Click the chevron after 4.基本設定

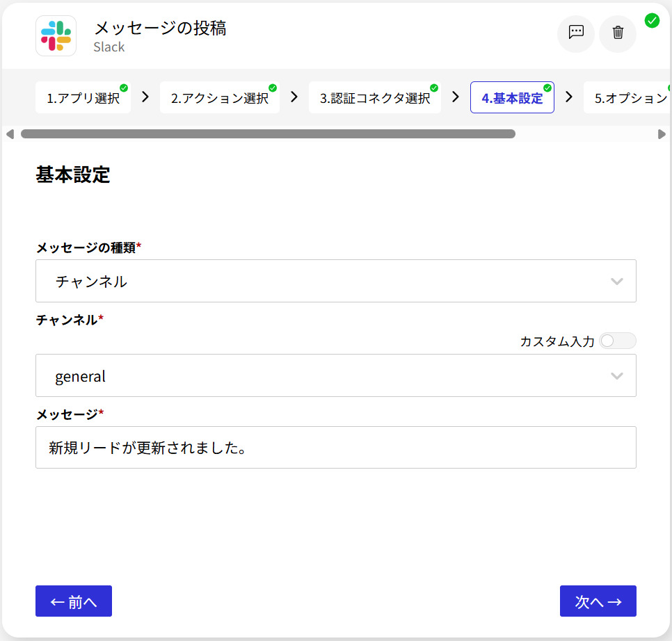click(569, 97)
